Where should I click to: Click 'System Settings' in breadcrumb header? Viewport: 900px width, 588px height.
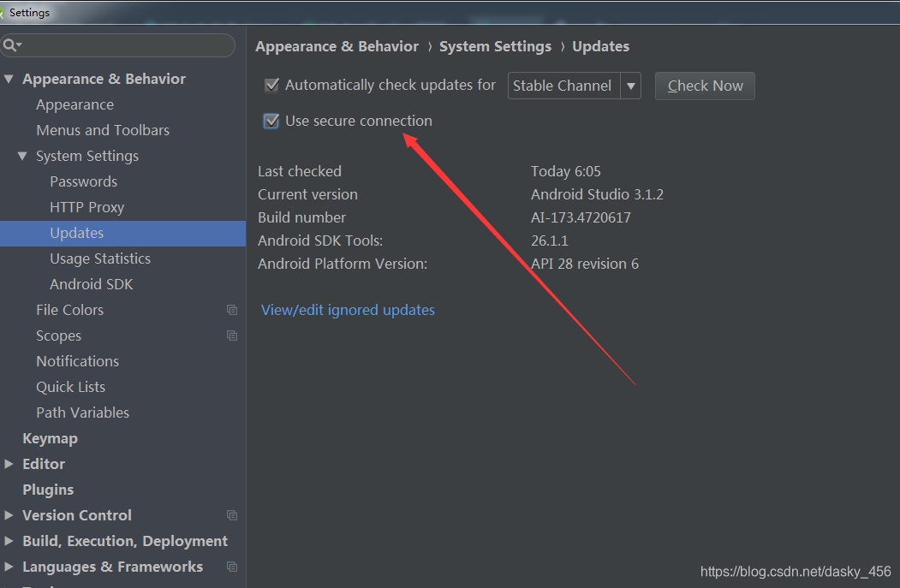pyautogui.click(x=495, y=46)
